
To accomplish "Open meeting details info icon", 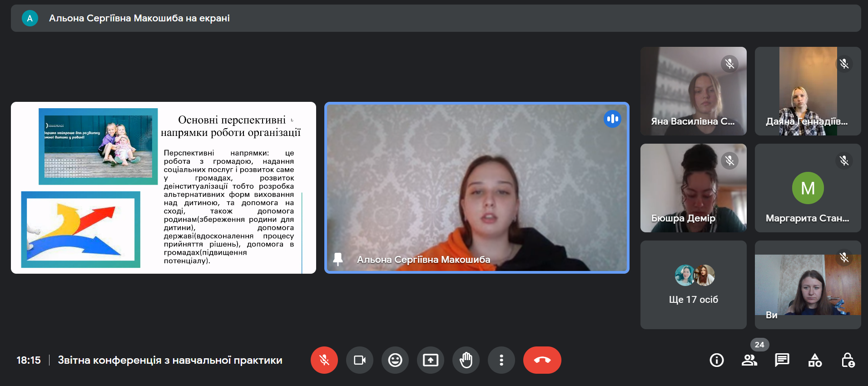I will (716, 360).
